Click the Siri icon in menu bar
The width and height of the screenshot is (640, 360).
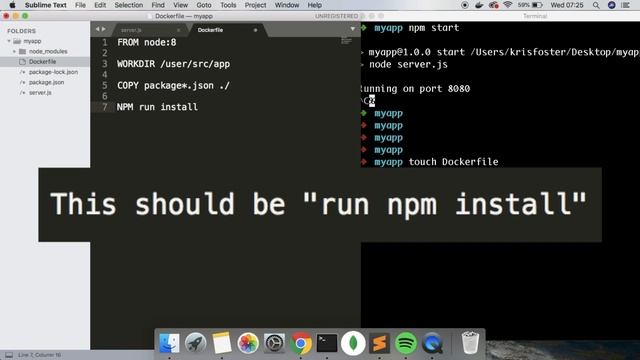point(611,5)
